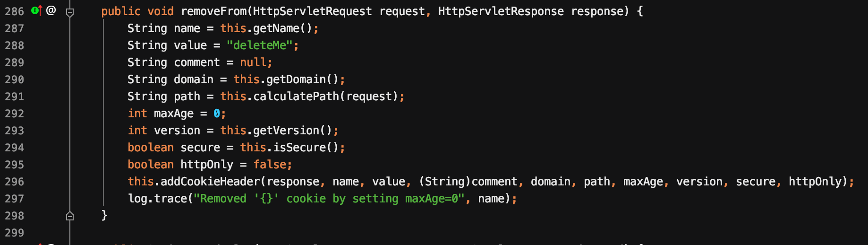
Task: Click the closing fold marker at line 298
Action: (x=70, y=216)
